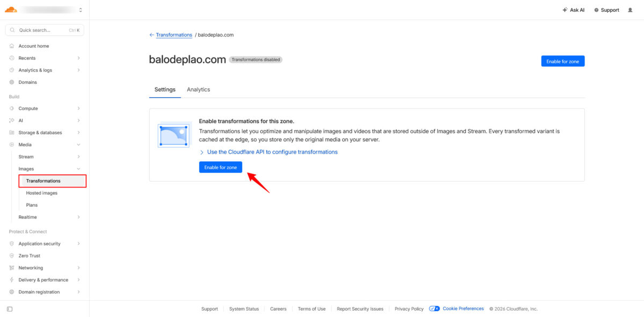The width and height of the screenshot is (644, 317).
Task: Open the account switcher dropdown
Action: click(80, 10)
